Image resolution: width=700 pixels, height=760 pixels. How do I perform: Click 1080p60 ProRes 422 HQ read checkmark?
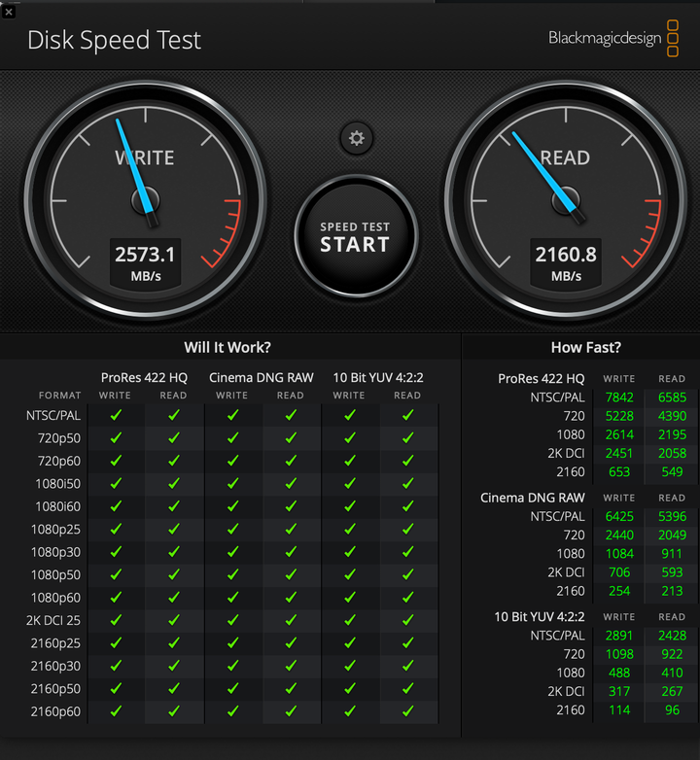pyautogui.click(x=174, y=597)
